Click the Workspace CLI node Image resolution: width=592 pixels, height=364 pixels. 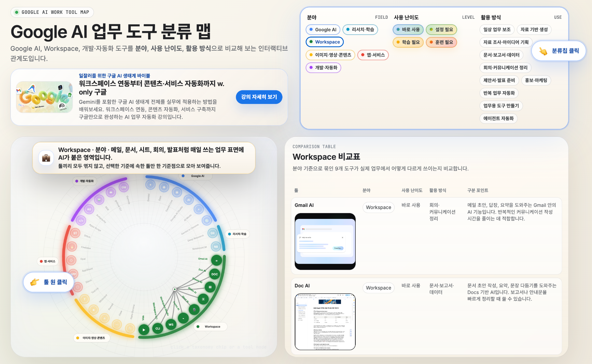coord(158,328)
